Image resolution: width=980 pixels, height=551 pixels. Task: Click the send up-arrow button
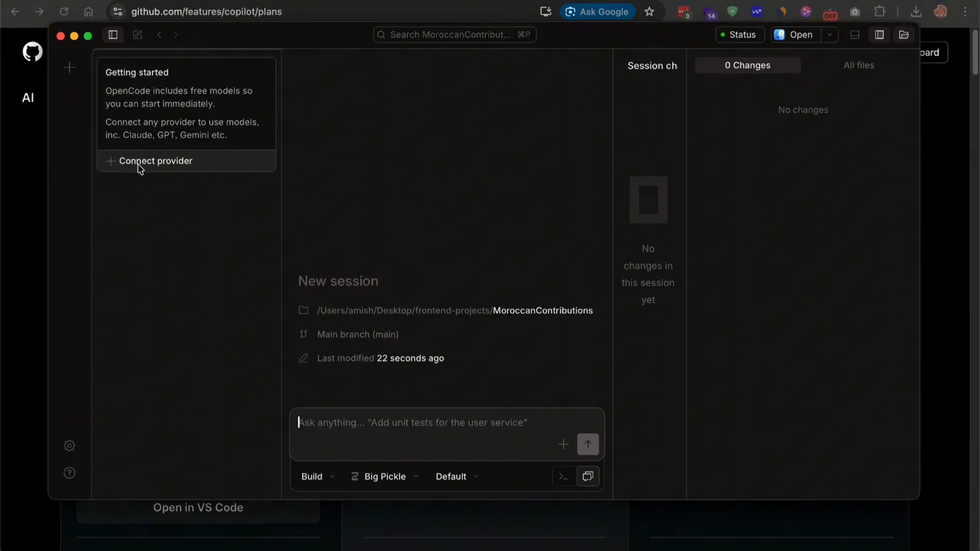(588, 444)
